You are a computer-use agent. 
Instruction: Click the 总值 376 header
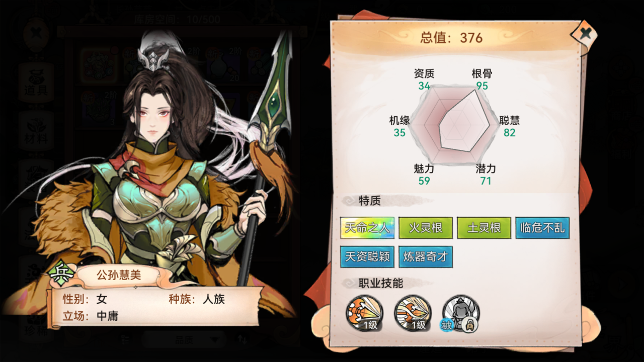click(451, 38)
